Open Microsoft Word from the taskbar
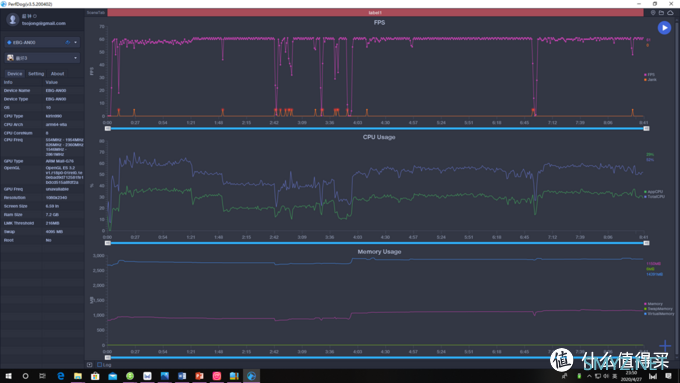Viewport: 680px width, 383px height. [182, 376]
